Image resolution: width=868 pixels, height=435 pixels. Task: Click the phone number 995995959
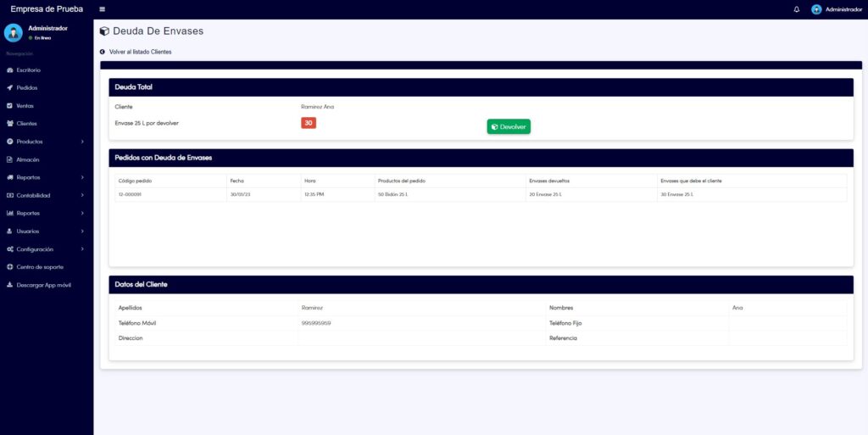click(x=316, y=323)
